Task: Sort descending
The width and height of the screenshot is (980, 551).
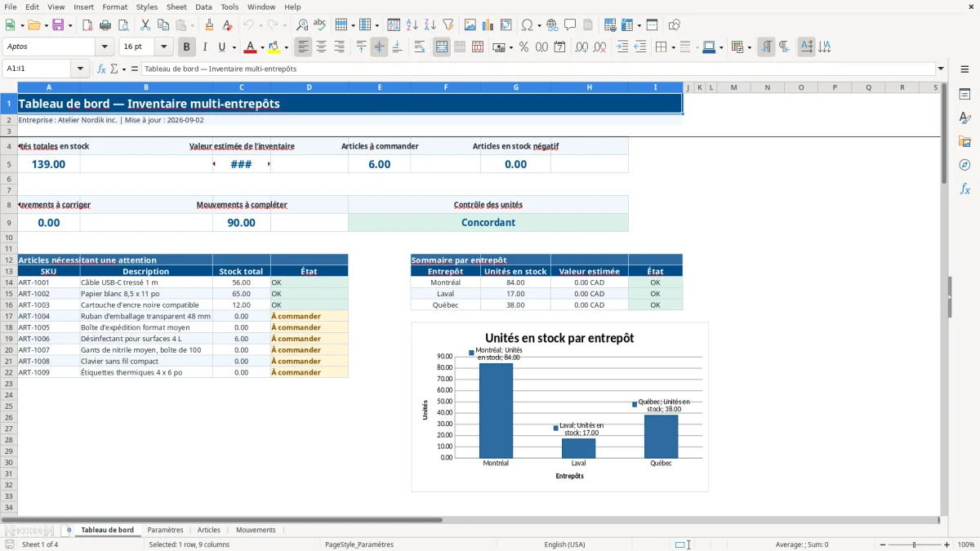Action: pos(430,25)
